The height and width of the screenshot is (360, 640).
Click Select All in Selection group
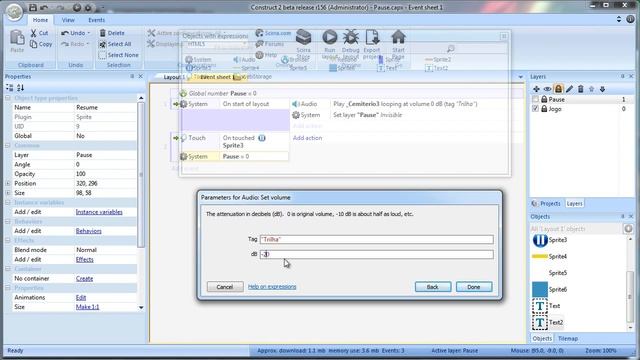point(115,44)
